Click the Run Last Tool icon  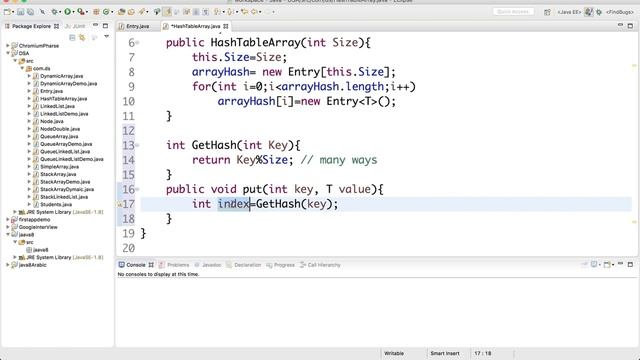tap(81, 12)
